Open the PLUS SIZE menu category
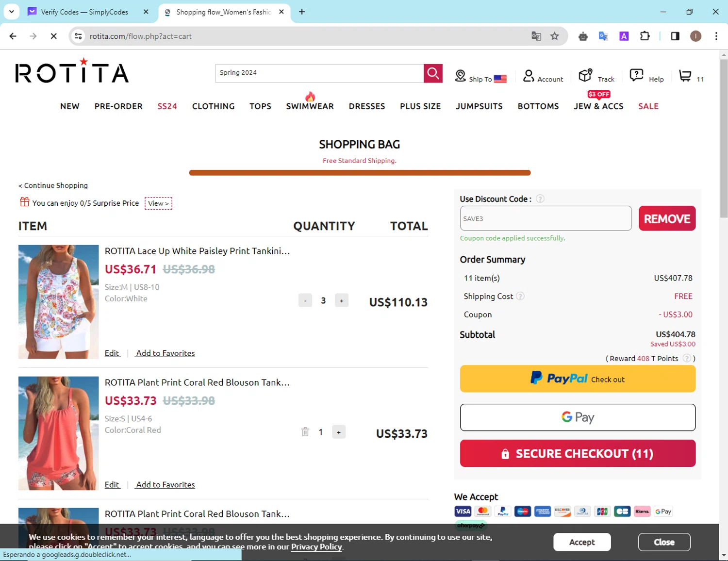The width and height of the screenshot is (728, 561). 420,106
